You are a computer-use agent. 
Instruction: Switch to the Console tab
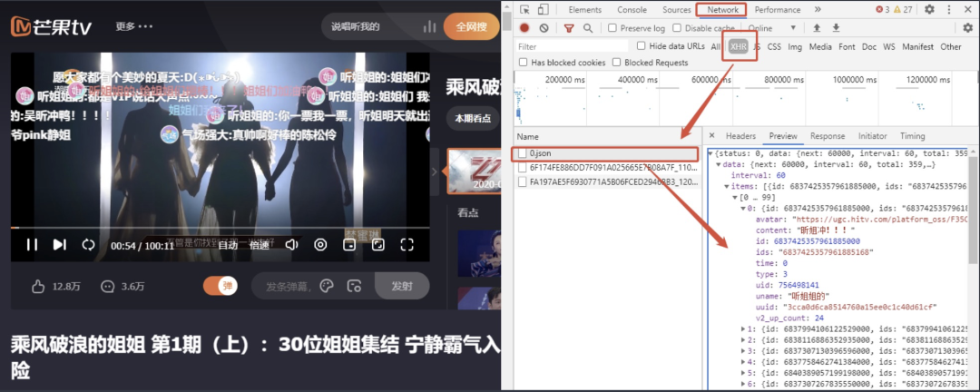pos(632,9)
